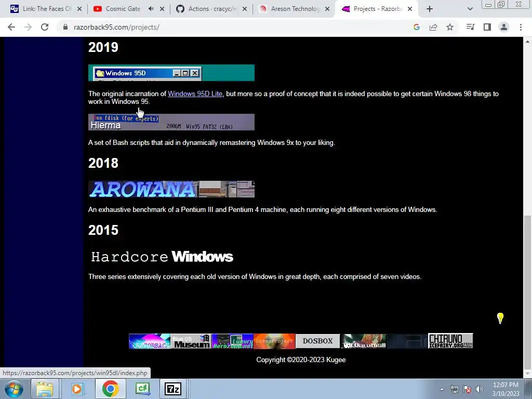Close the Cosmic Gate tab
The image size is (532, 399).
(x=162, y=9)
